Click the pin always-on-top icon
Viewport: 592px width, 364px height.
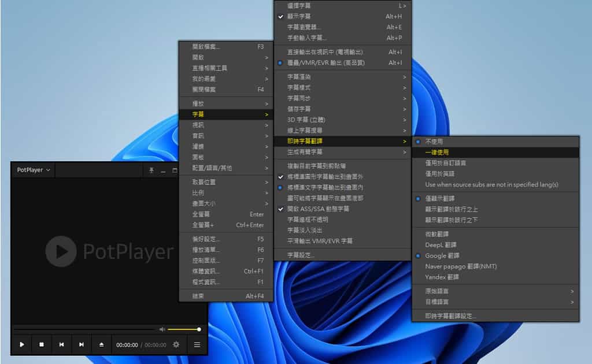click(x=151, y=170)
